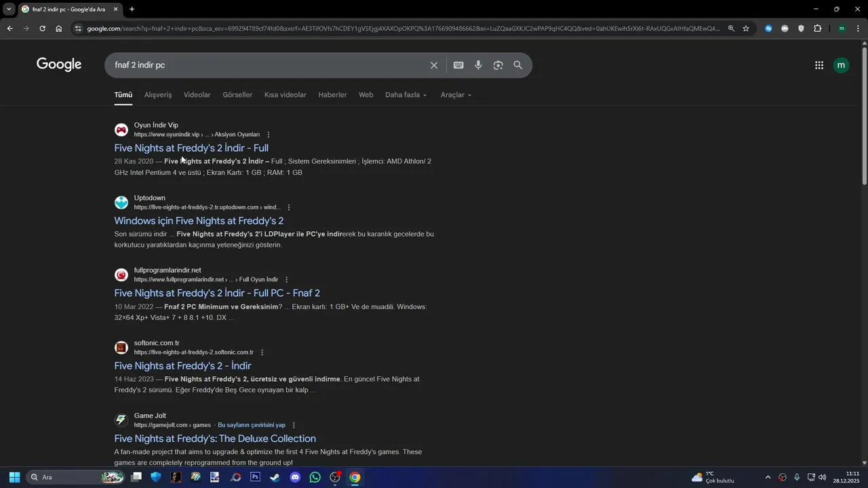The width and height of the screenshot is (868, 488).
Task: Open more options for Game Jolt result
Action: [x=294, y=425]
